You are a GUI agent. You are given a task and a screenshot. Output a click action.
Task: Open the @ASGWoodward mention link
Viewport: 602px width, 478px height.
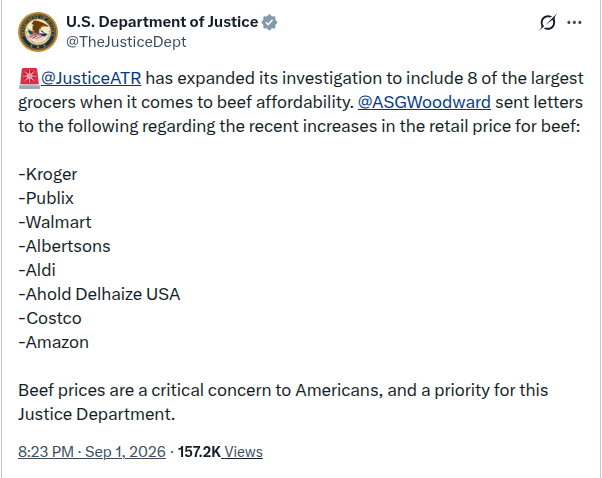(424, 103)
